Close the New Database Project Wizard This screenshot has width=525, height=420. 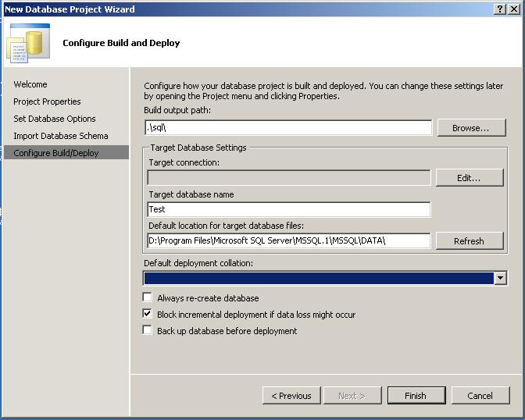point(514,9)
